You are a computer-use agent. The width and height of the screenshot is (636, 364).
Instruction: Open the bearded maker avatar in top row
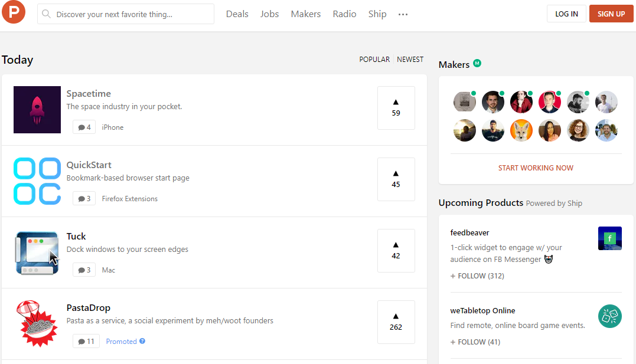[493, 101]
